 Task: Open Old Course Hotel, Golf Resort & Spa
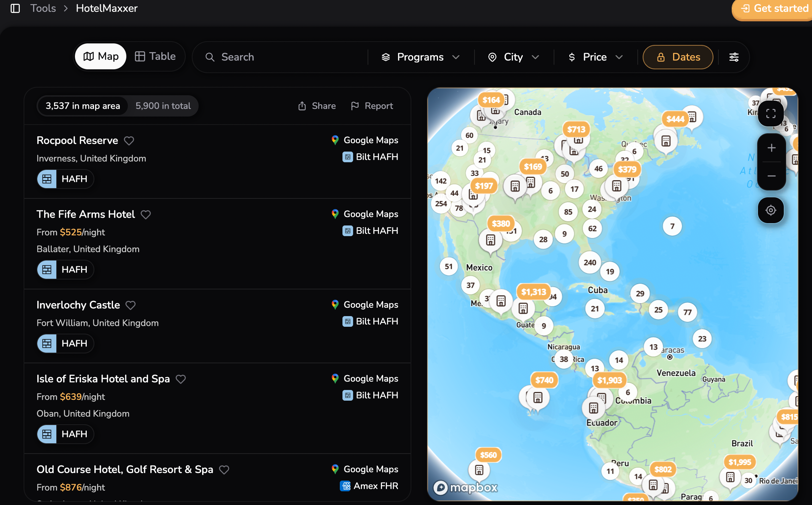click(x=125, y=470)
